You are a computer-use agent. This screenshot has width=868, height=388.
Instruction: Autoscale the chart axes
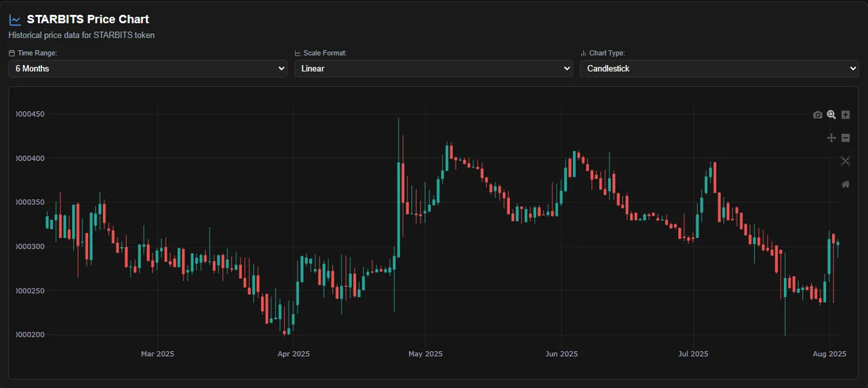click(845, 161)
